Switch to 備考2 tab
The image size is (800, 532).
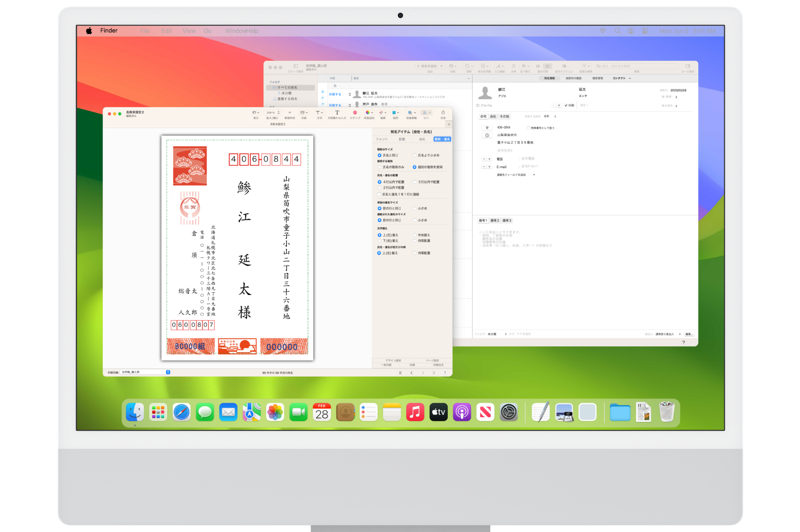pos(495,221)
